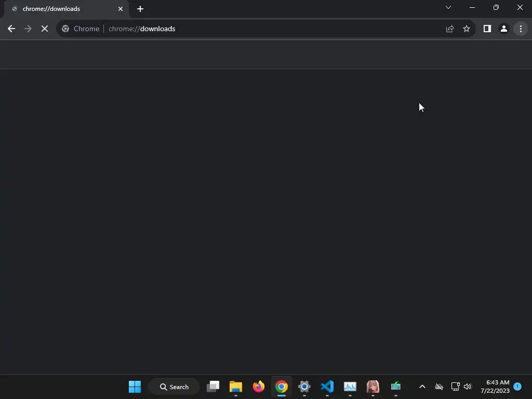The width and height of the screenshot is (532, 399).
Task: Restore down the Chrome window
Action: click(x=496, y=7)
